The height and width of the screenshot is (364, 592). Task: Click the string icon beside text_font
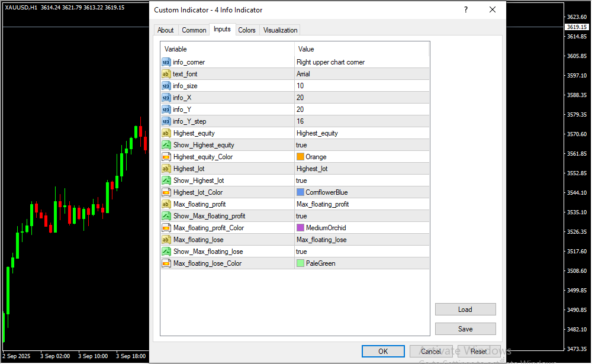[x=166, y=74]
